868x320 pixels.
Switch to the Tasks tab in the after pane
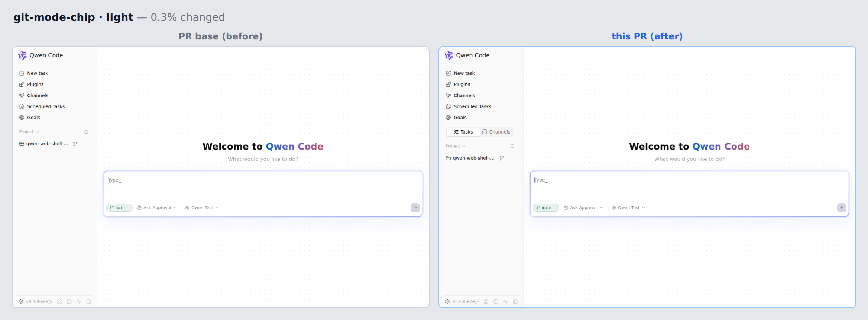(463, 132)
